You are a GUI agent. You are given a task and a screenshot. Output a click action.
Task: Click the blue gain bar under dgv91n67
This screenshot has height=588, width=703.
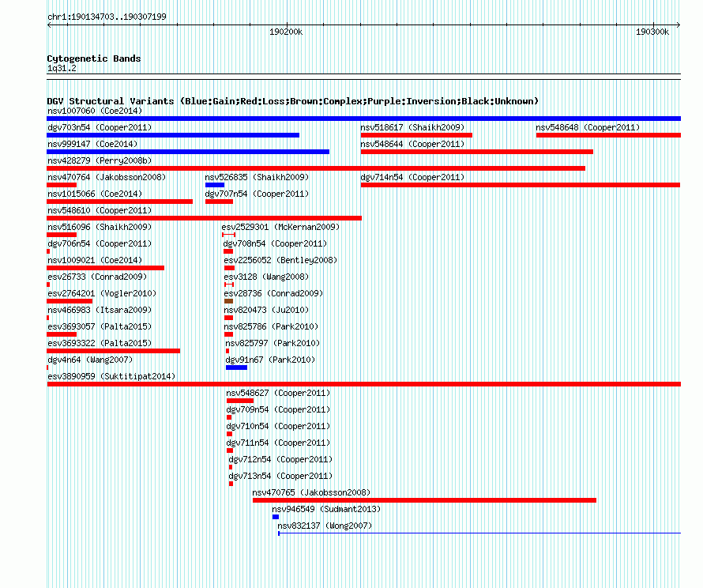pyautogui.click(x=237, y=367)
